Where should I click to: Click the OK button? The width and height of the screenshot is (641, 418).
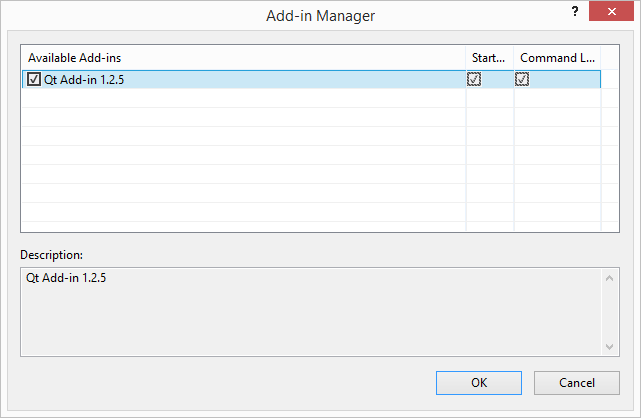tap(479, 383)
